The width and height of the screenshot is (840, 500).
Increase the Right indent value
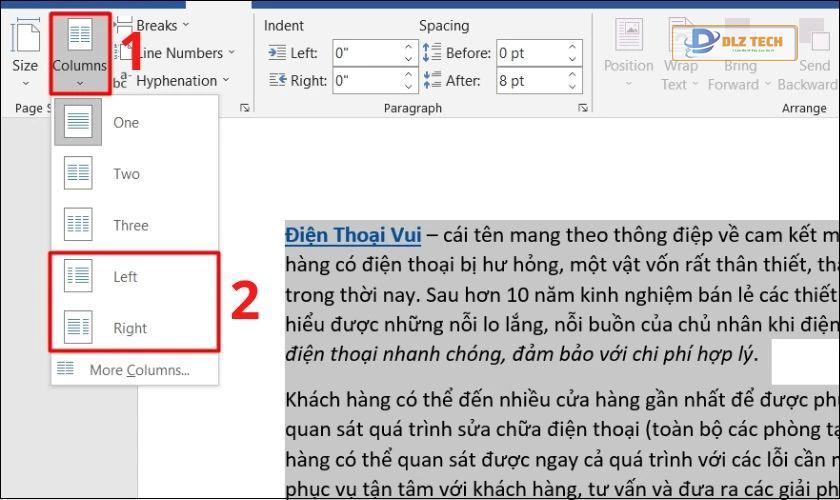click(409, 74)
